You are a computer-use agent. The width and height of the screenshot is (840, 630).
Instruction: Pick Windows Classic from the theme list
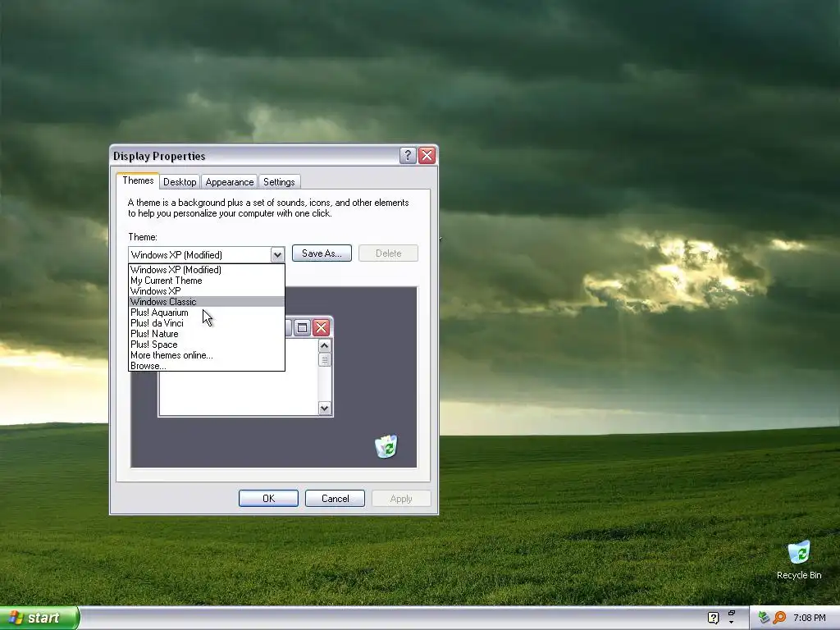click(206, 302)
